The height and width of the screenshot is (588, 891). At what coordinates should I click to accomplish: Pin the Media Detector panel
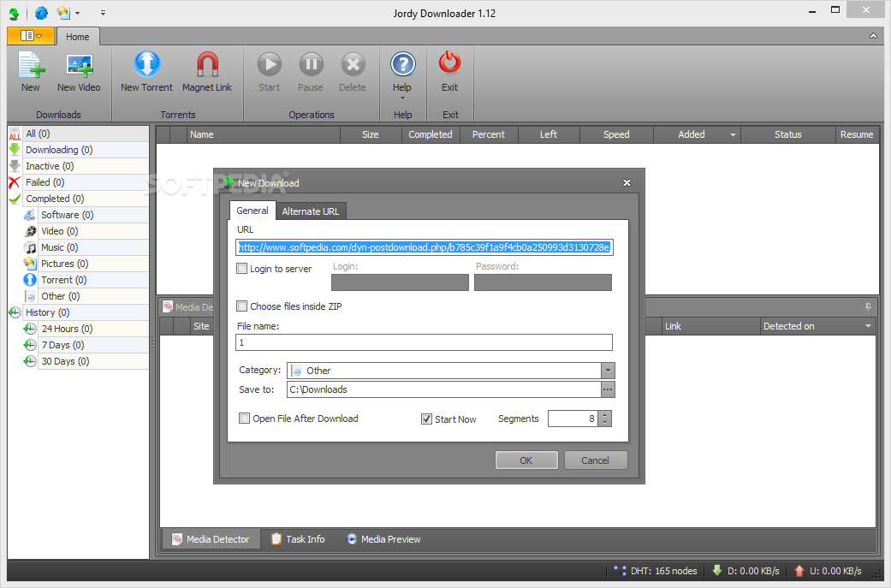pyautogui.click(x=868, y=306)
